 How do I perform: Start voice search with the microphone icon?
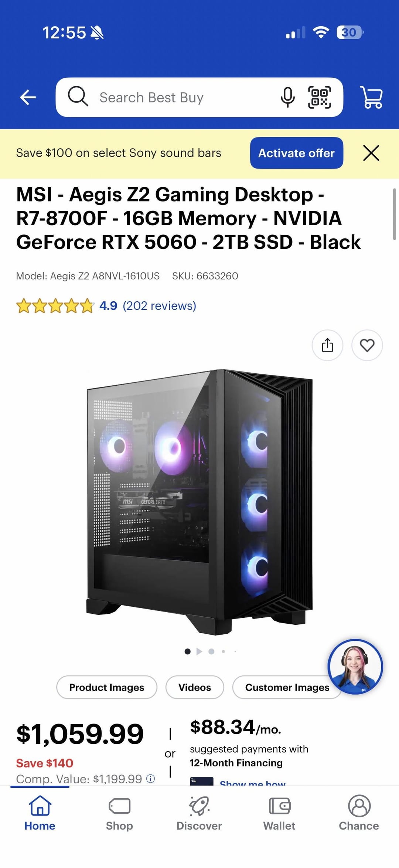[x=287, y=97]
